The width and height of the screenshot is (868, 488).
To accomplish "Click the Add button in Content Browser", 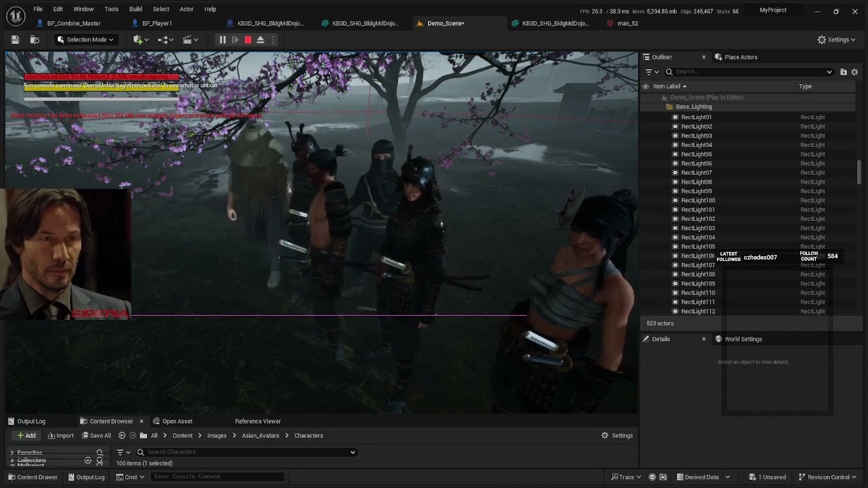I will [26, 436].
